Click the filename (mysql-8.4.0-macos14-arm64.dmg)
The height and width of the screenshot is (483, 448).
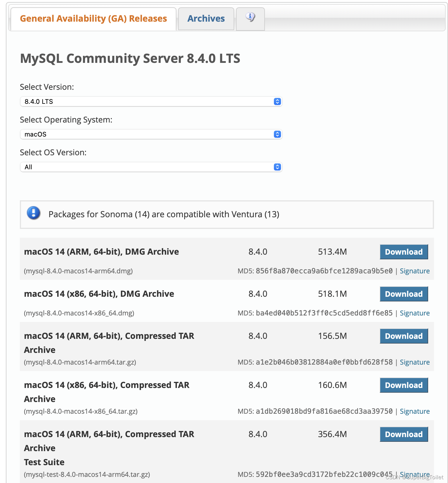[x=78, y=271]
